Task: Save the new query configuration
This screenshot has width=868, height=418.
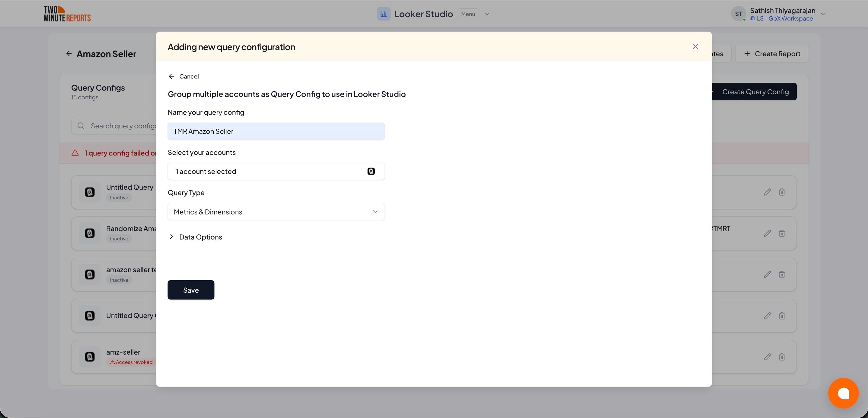Action: [x=191, y=290]
